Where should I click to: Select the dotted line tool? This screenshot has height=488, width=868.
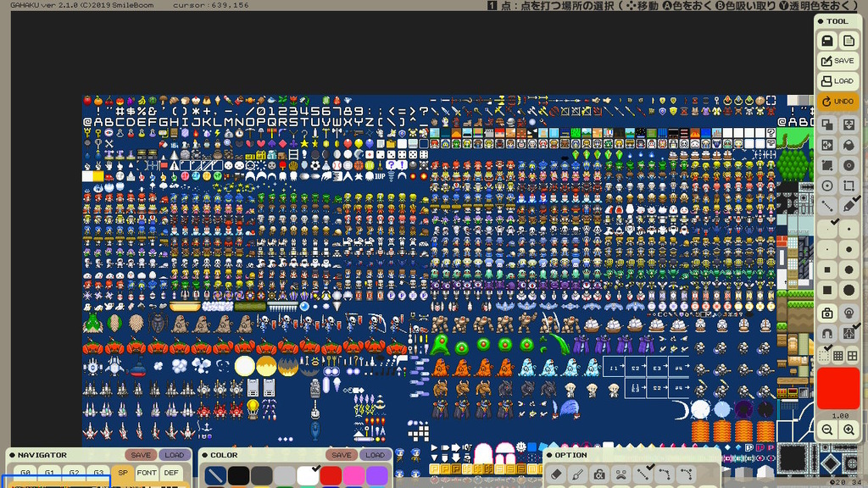coord(827,206)
